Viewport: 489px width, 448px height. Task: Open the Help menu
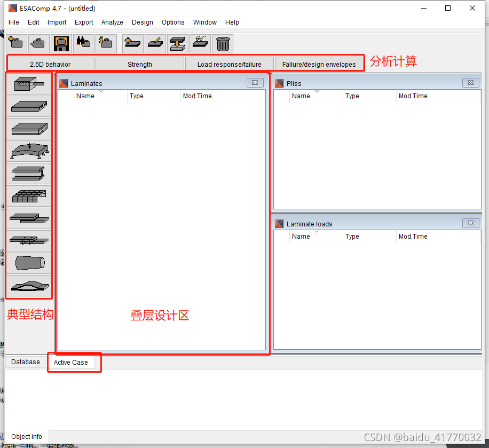tap(232, 22)
